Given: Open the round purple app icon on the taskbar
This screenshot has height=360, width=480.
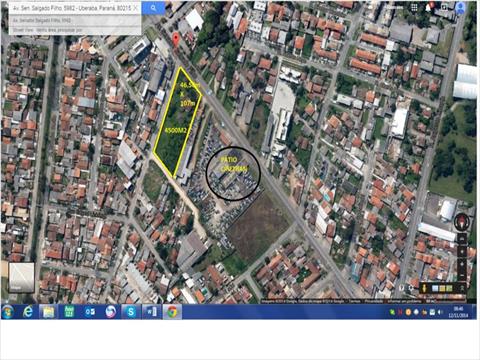Looking at the screenshot, I should point(111,312).
